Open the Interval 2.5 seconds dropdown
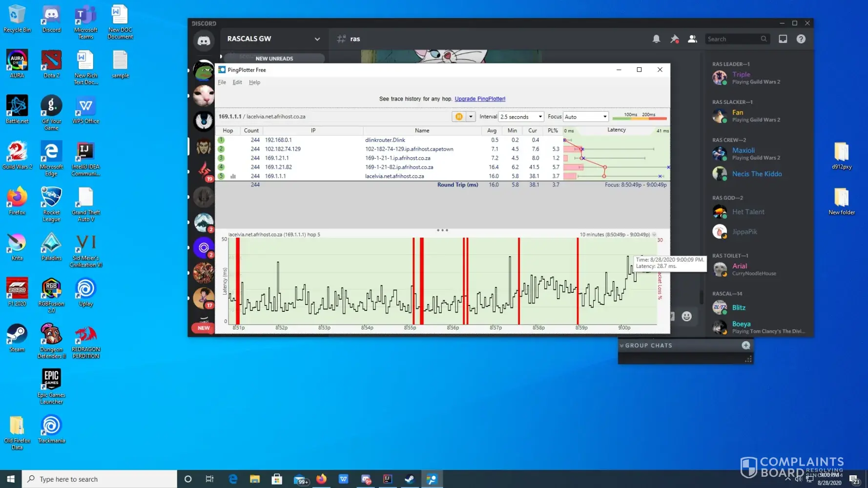Viewport: 868px width, 488px height. pyautogui.click(x=521, y=117)
